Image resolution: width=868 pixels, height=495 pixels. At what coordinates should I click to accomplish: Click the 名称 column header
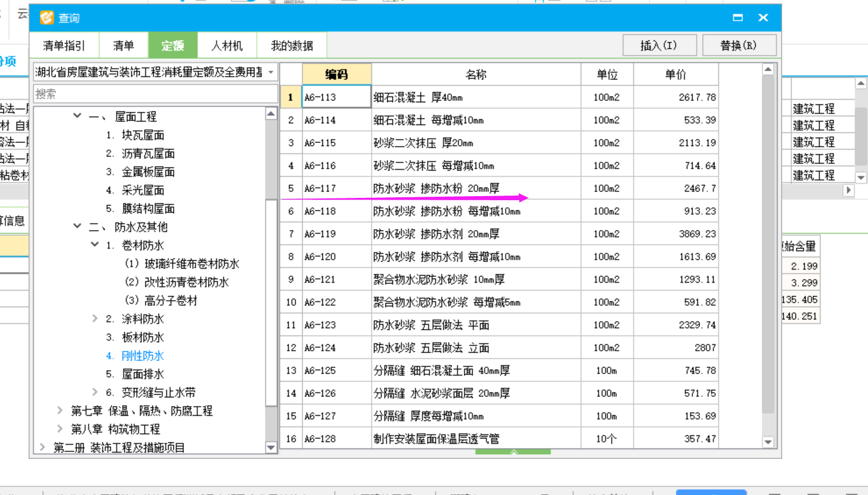476,74
